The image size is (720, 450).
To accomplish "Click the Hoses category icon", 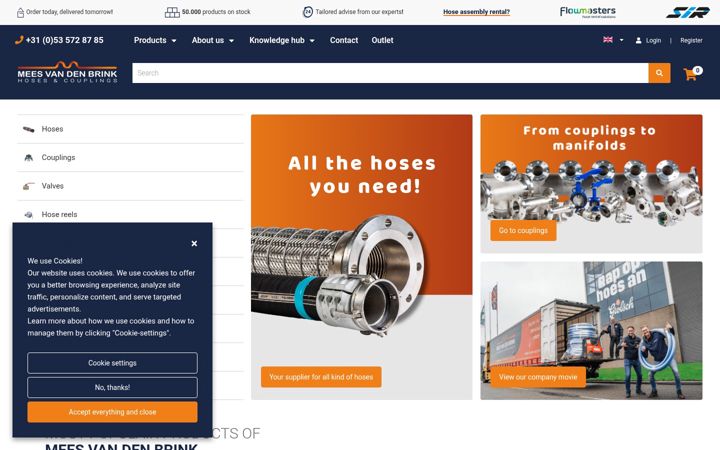I will pos(28,129).
